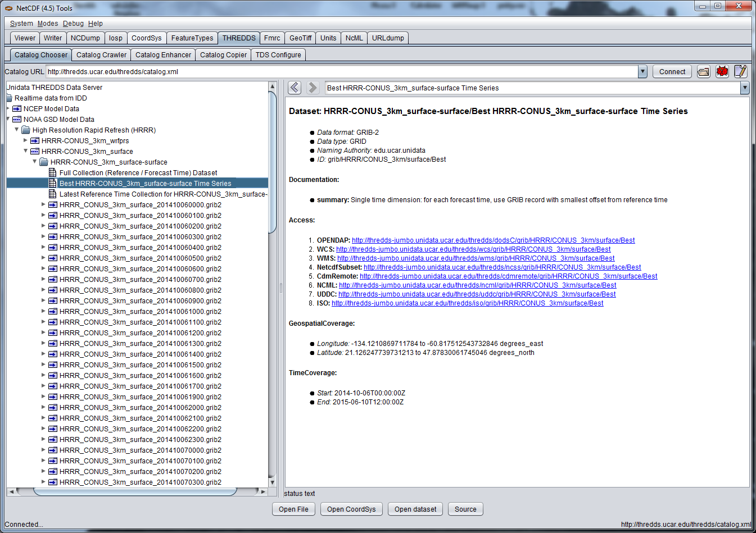The width and height of the screenshot is (756, 533).
Task: Expand the NCEP Model Data node
Action: pyautogui.click(x=8, y=109)
